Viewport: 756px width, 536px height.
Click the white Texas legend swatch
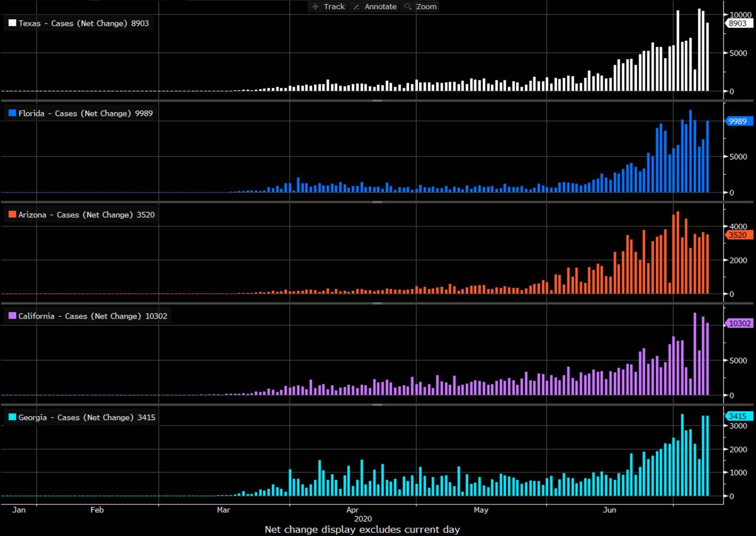coord(12,23)
